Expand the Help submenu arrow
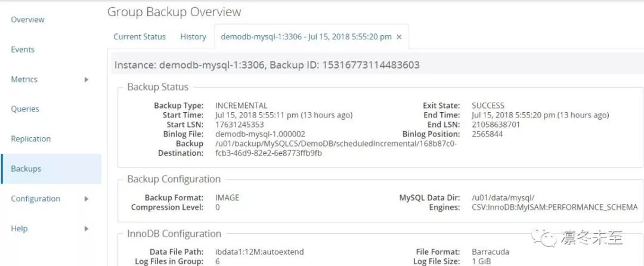The height and width of the screenshot is (266, 644). (86, 228)
